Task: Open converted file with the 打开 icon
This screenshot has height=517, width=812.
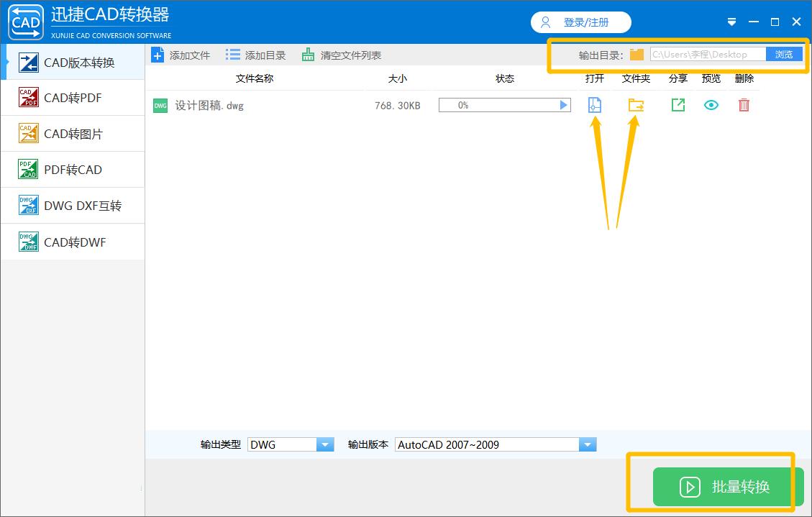Action: click(593, 104)
